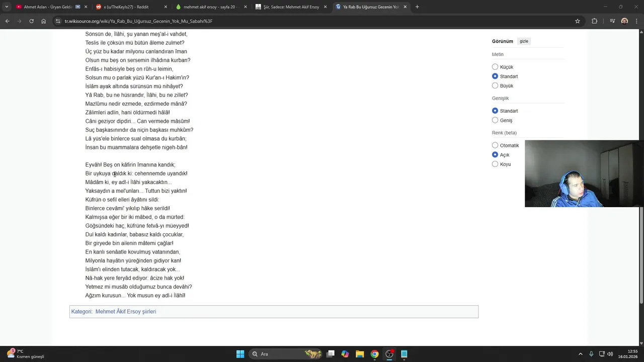Switch to the x (u/TheKeyls27) Reddit tab

(131, 7)
